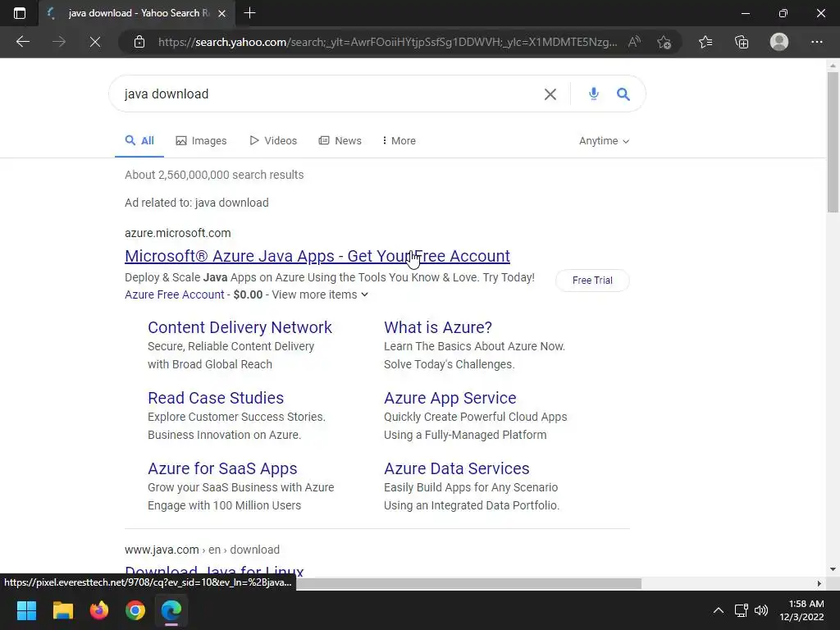Viewport: 840px width, 630px height.
Task: Open Azure for SaaS Apps link
Action: tap(222, 468)
